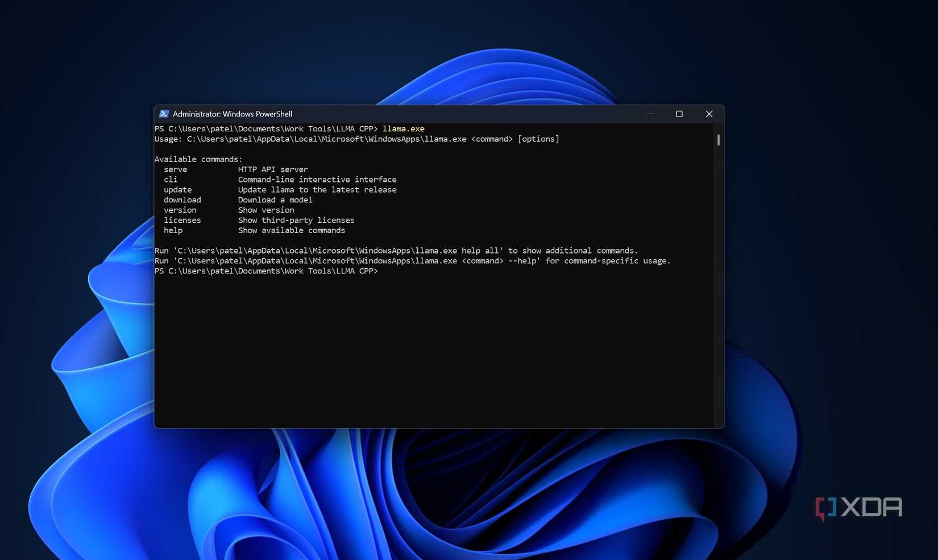
Task: Click the final PS prompt line
Action: point(266,271)
